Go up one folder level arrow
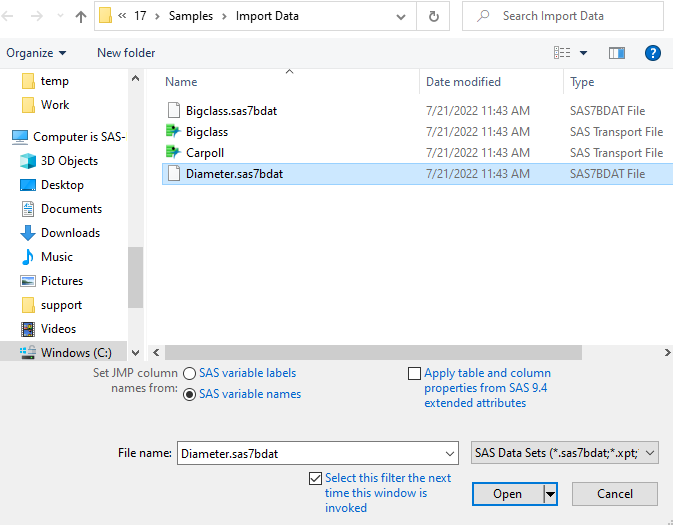The height and width of the screenshot is (525, 673). (81, 16)
